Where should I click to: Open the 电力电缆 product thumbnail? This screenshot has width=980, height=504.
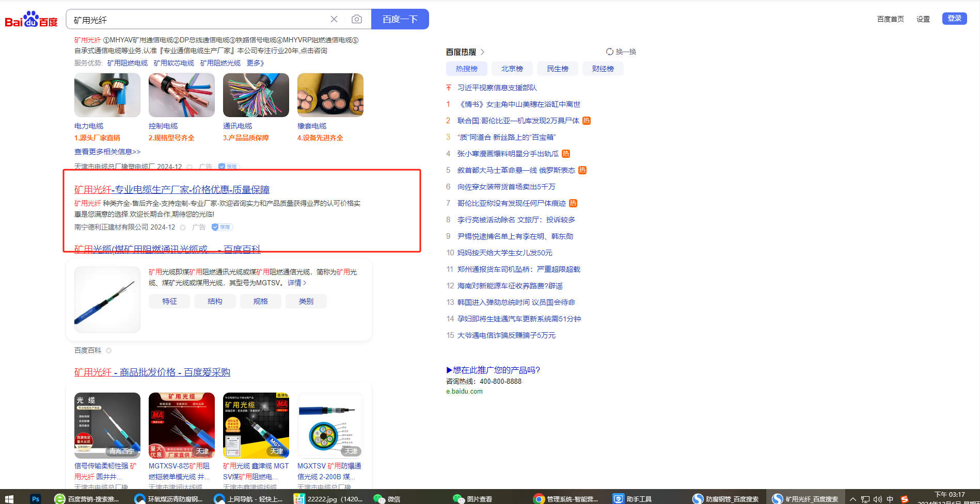[107, 95]
